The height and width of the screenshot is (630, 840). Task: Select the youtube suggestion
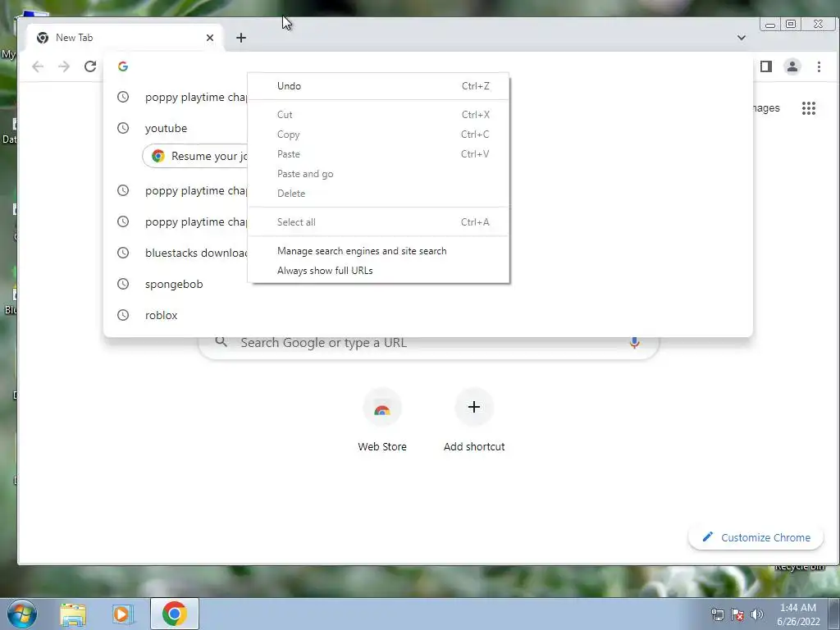coord(166,129)
